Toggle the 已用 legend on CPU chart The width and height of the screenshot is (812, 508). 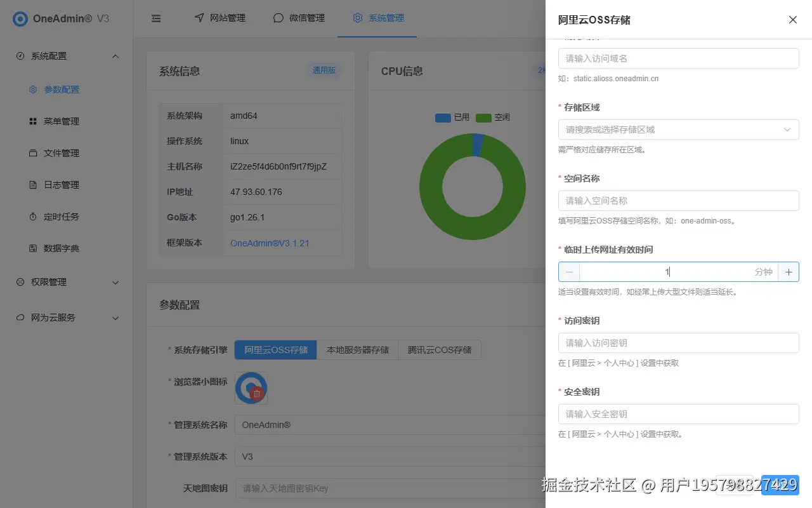pyautogui.click(x=450, y=117)
